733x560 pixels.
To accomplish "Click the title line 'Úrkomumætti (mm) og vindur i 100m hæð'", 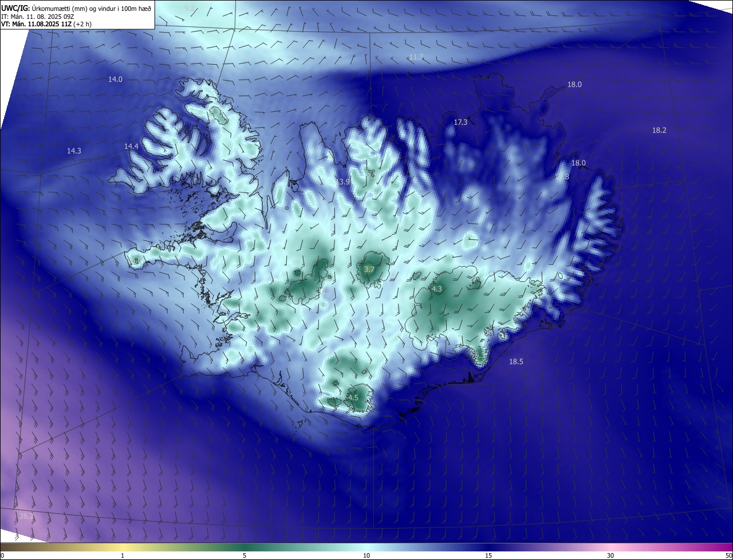I will point(92,8).
